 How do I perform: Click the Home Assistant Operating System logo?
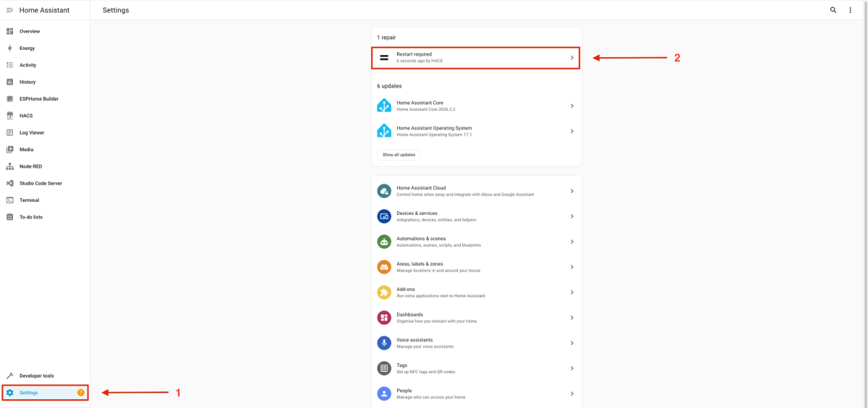(x=384, y=131)
